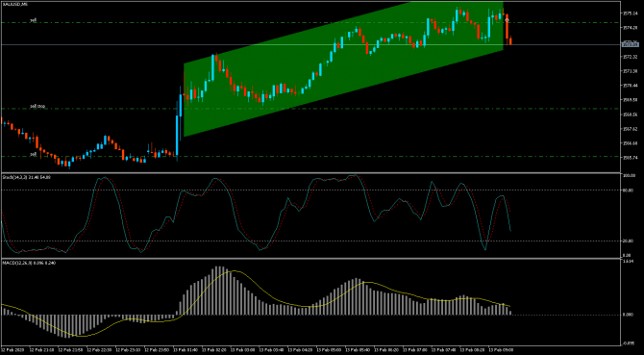The width and height of the screenshot is (644, 355).
Task: Select the sell stop order line label
Action: pos(37,107)
